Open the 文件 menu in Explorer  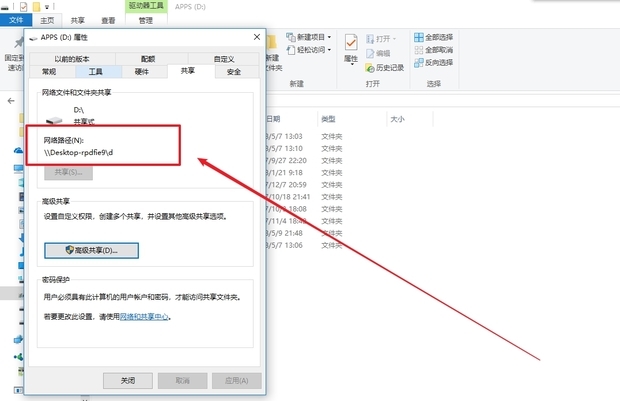(16, 20)
